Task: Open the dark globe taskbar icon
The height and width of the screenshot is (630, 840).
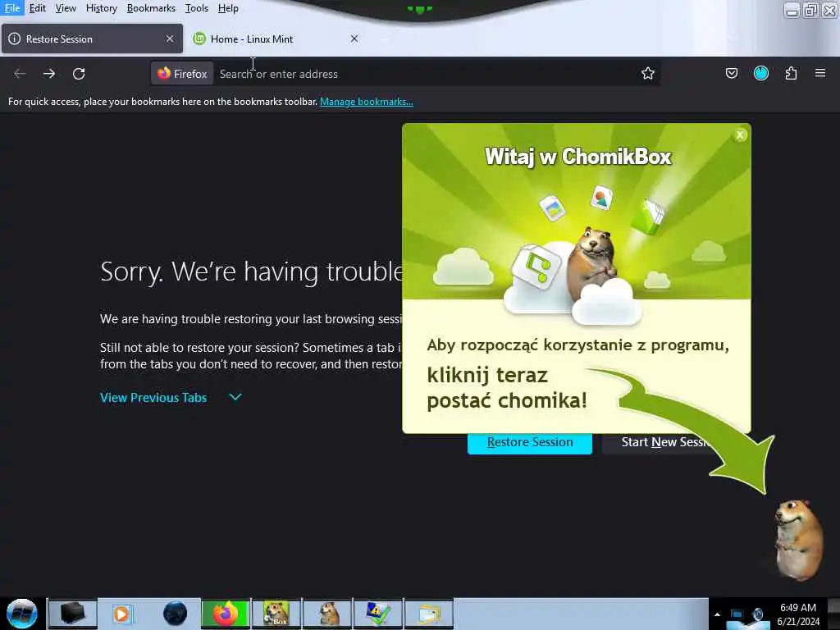Action: [175, 614]
